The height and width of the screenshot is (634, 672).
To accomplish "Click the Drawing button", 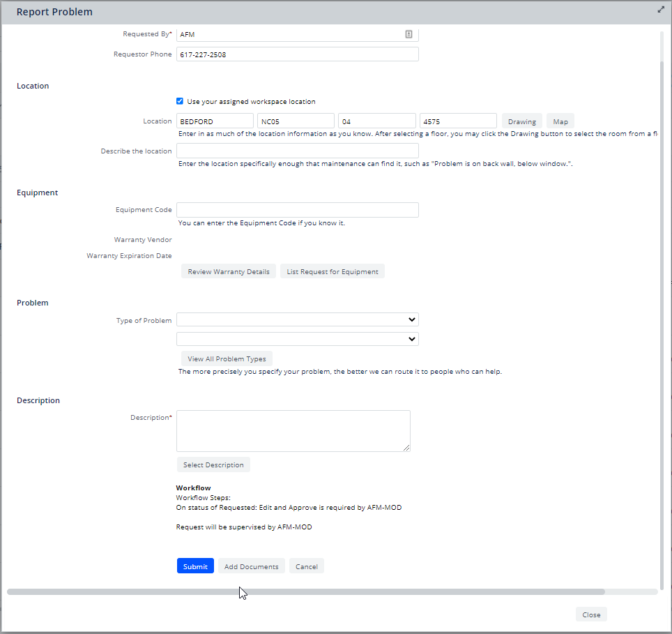I will point(521,121).
